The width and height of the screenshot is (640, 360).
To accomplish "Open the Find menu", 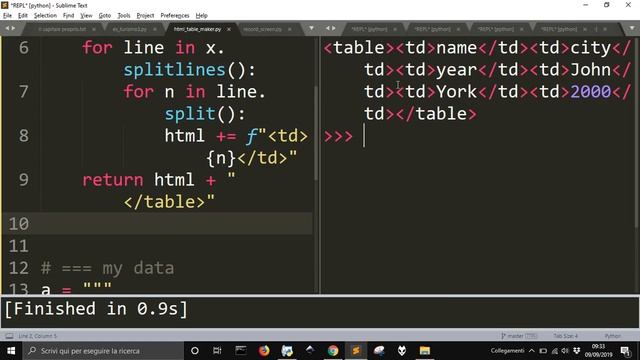I will (x=68, y=16).
